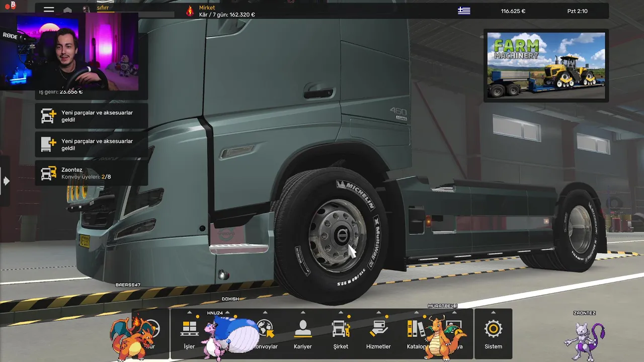This screenshot has height=362, width=644.
Task: Expand the left side panel arrow
Action: pyautogui.click(x=6, y=181)
